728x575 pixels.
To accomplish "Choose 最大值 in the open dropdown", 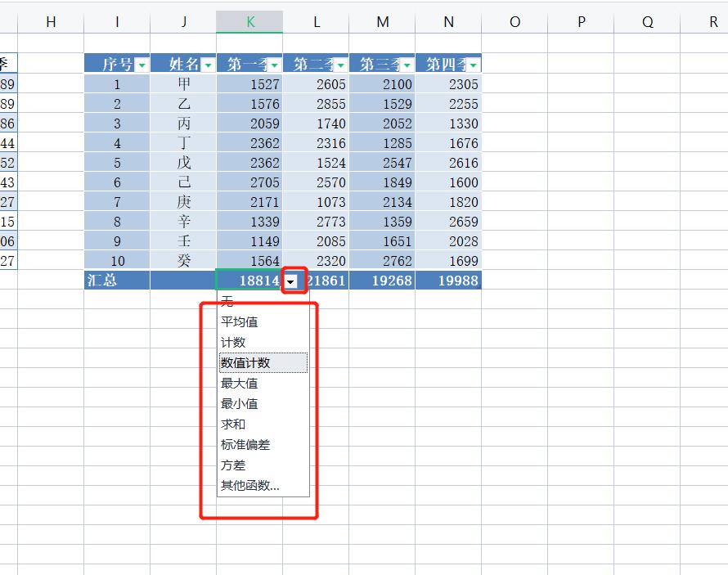I will tap(237, 383).
